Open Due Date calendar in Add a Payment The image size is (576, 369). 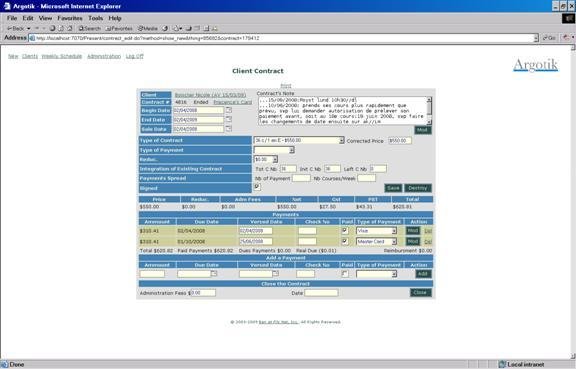[x=214, y=273]
